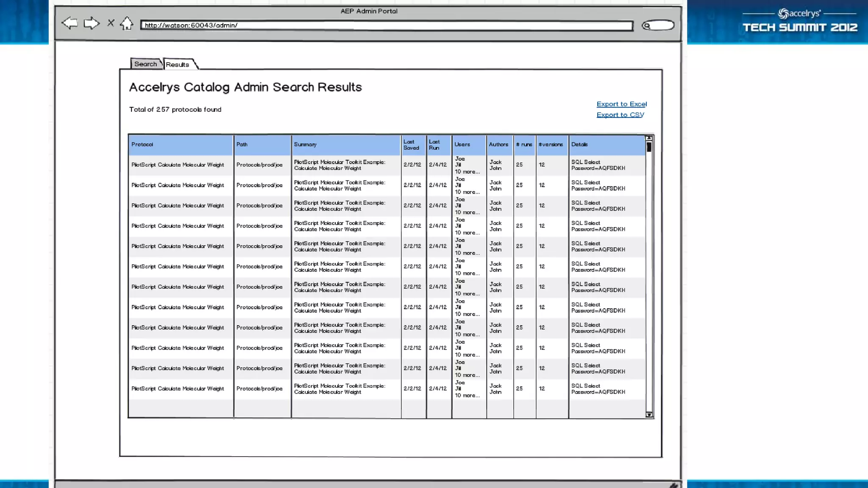The image size is (868, 488).
Task: Expand '10 more...' users in last row
Action: click(x=467, y=395)
